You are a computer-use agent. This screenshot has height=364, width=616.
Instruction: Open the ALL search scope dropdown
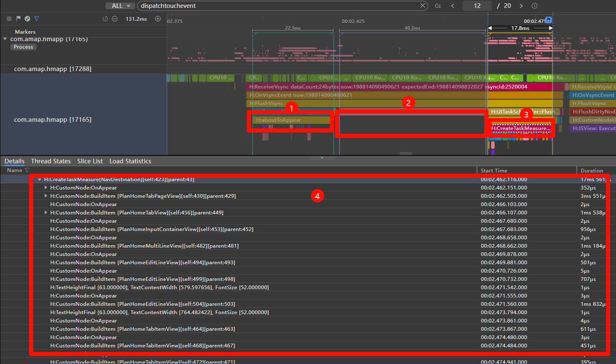[x=119, y=6]
